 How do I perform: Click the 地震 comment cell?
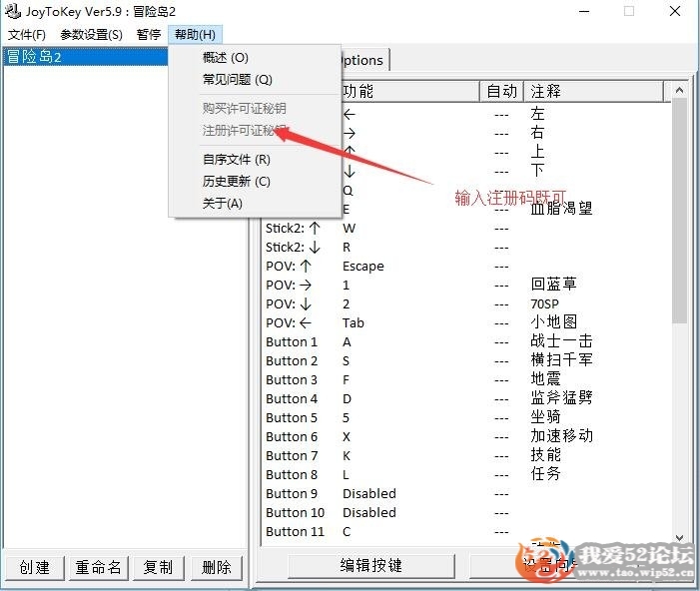[545, 379]
